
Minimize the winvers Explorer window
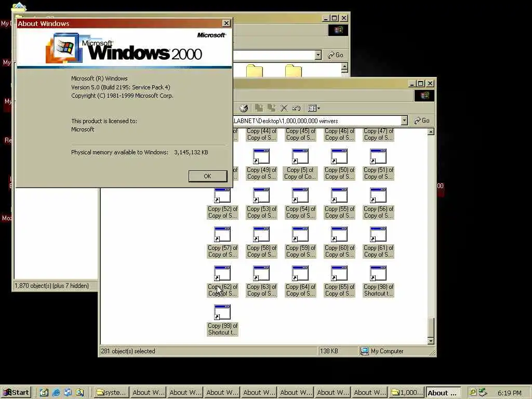412,84
